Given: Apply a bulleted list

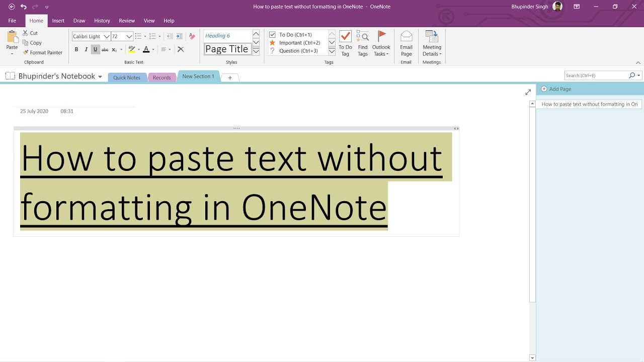Looking at the screenshot, I should point(138,36).
